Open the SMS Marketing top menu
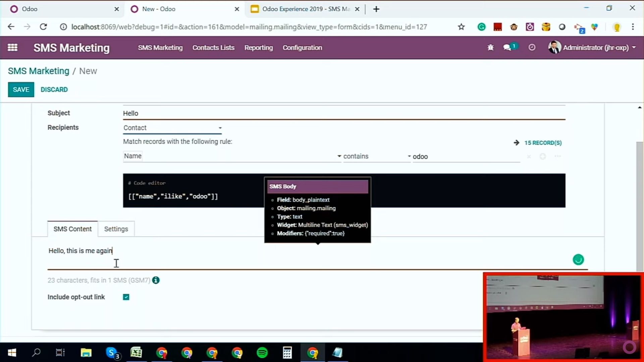 (160, 48)
